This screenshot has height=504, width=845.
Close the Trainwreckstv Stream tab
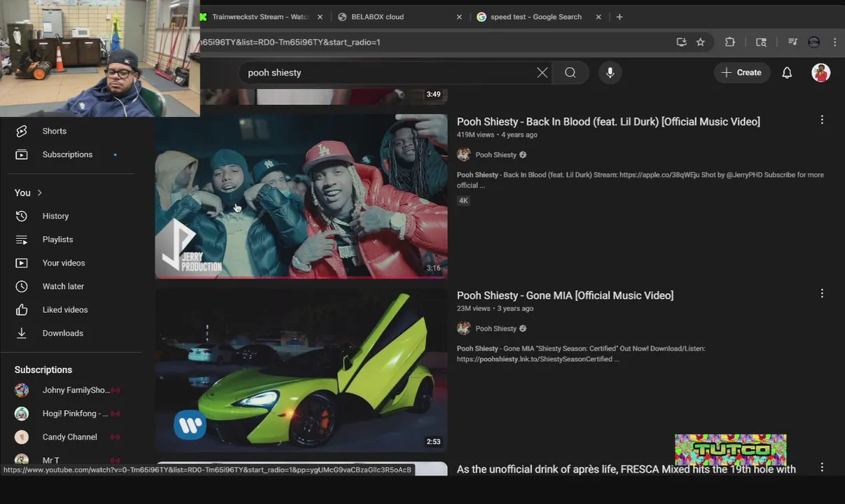[x=320, y=17]
